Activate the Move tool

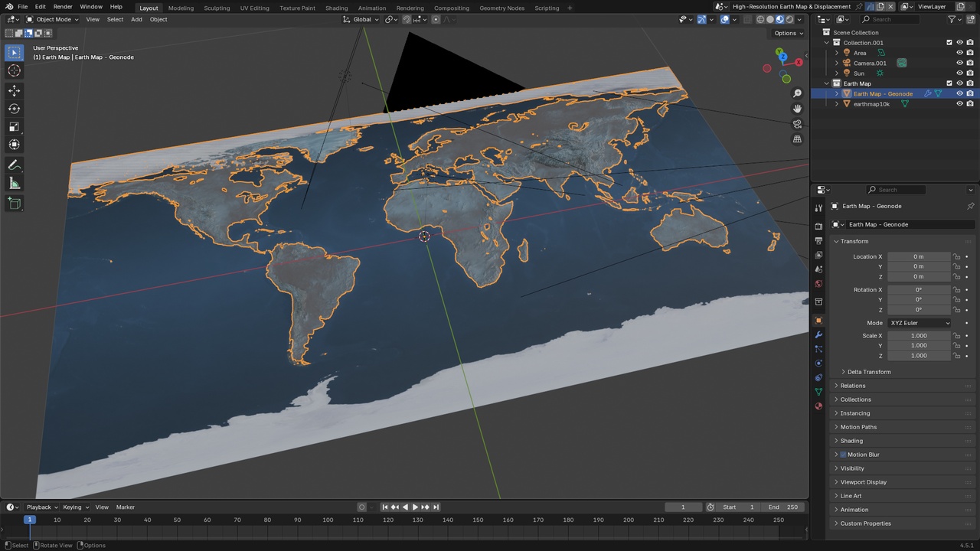click(14, 90)
